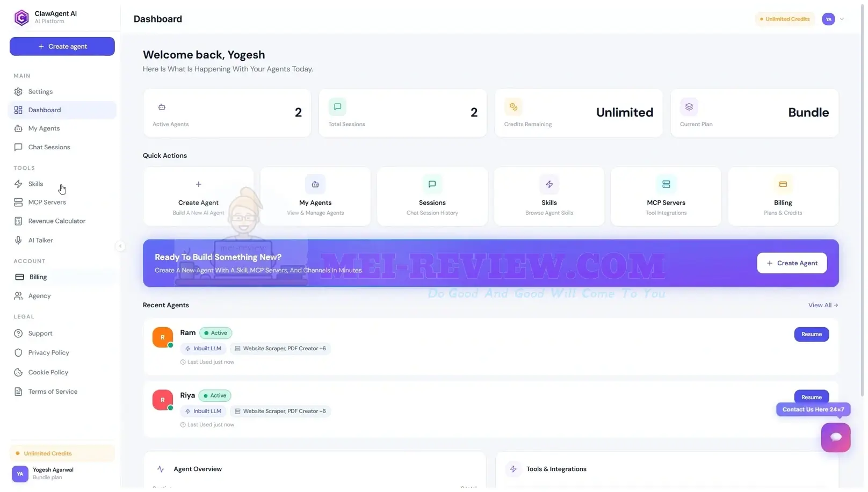Open the Settings gear icon in sidebar
Viewport: 868px width, 492px height.
pos(18,92)
